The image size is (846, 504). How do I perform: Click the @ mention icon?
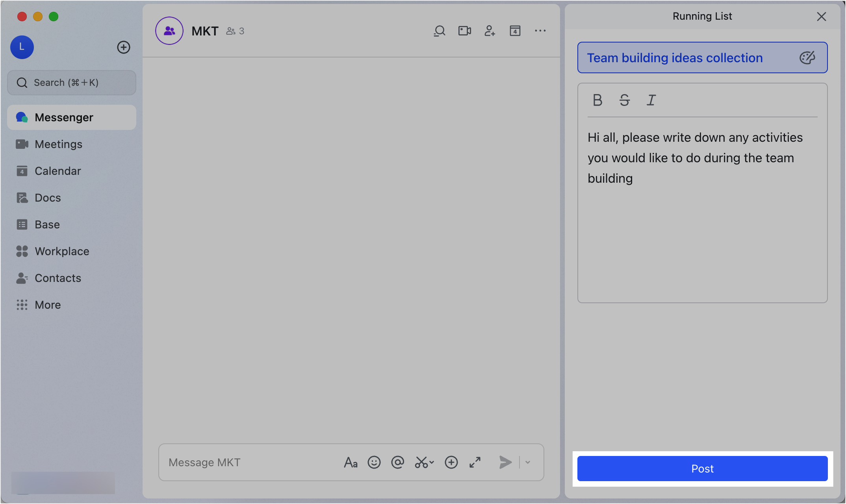pyautogui.click(x=397, y=462)
